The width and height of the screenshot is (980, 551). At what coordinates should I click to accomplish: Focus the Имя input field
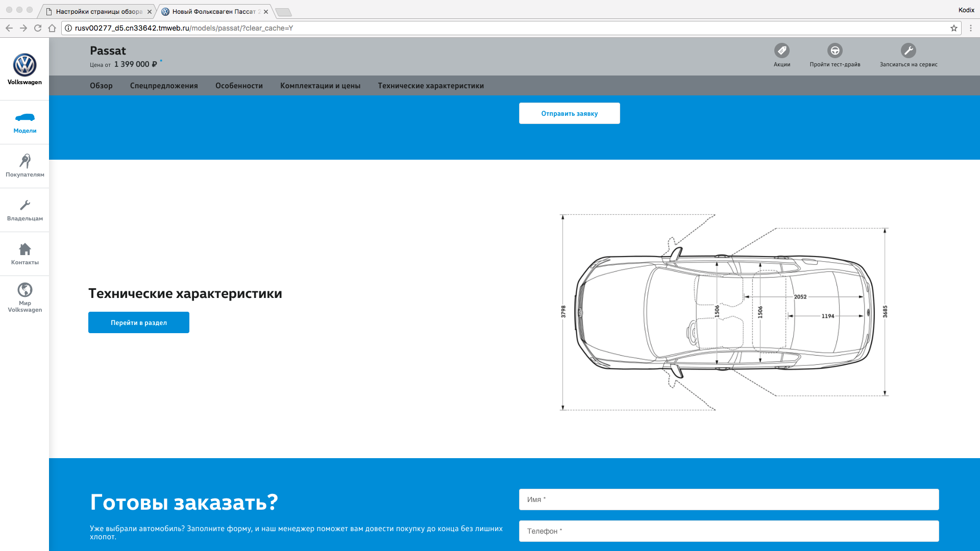[729, 499]
